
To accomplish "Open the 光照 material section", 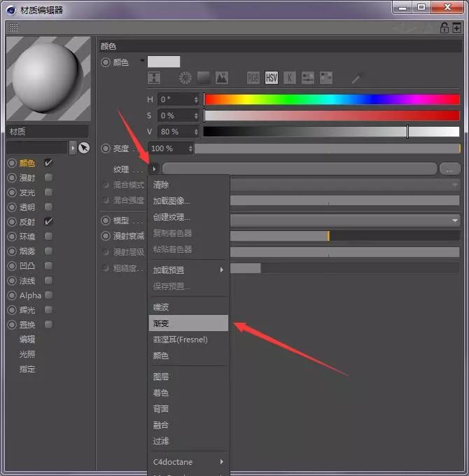I will point(27,354).
